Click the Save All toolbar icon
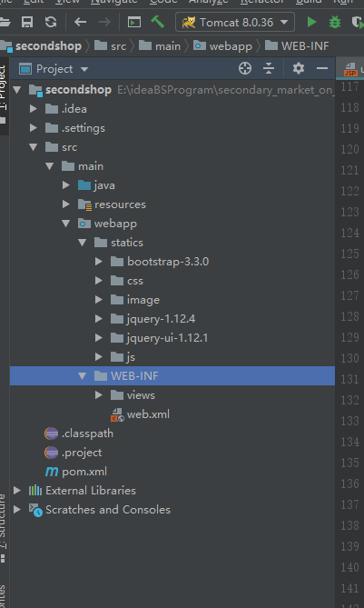The height and width of the screenshot is (608, 364). [x=27, y=22]
